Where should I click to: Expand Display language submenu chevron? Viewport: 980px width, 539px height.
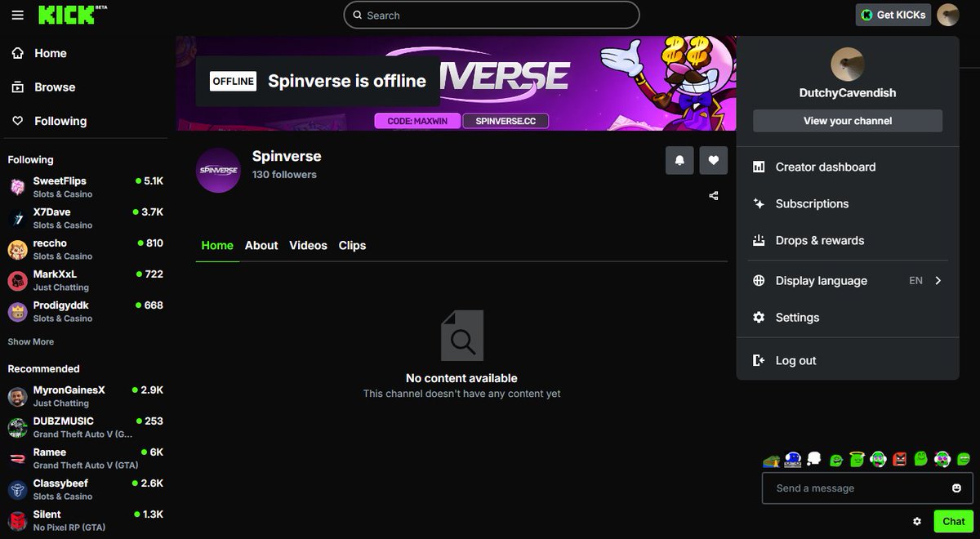tap(938, 280)
